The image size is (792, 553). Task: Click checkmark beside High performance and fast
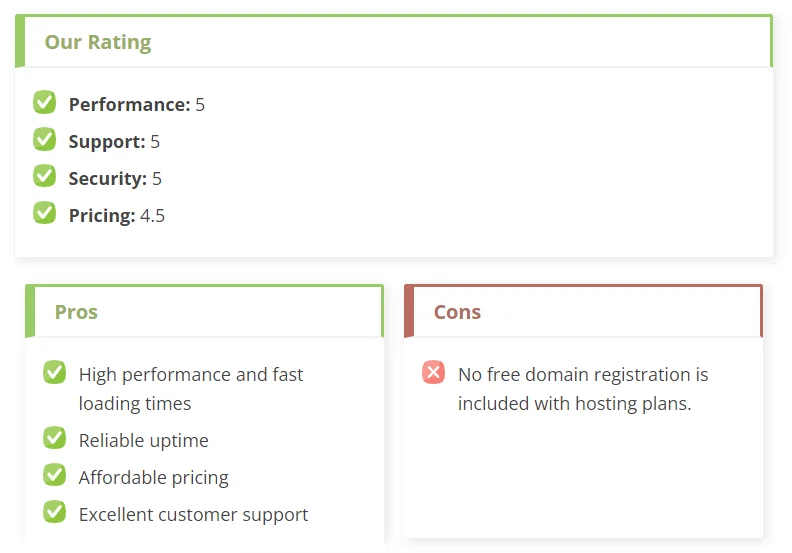coord(55,372)
